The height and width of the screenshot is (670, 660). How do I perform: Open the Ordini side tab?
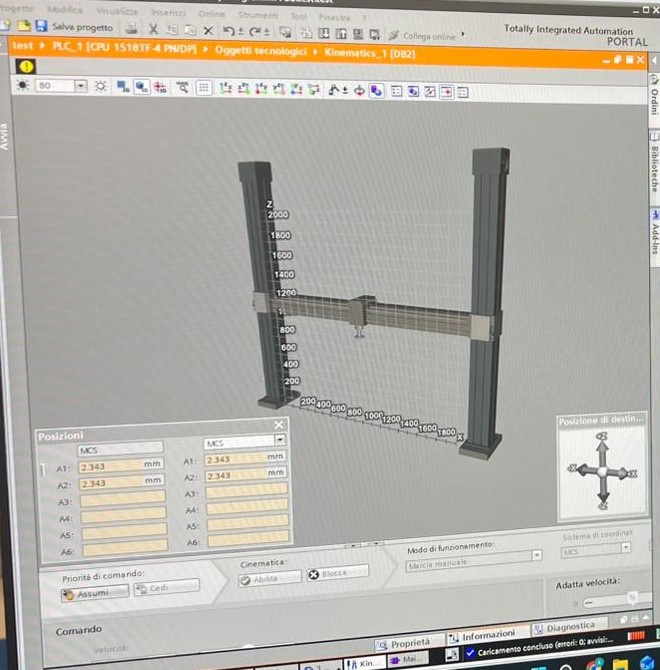tap(654, 96)
